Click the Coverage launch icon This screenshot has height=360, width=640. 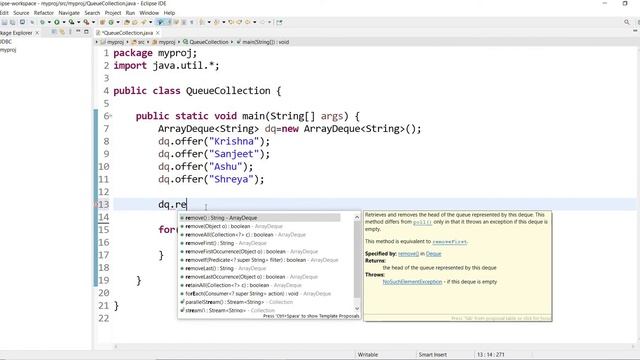71,22
